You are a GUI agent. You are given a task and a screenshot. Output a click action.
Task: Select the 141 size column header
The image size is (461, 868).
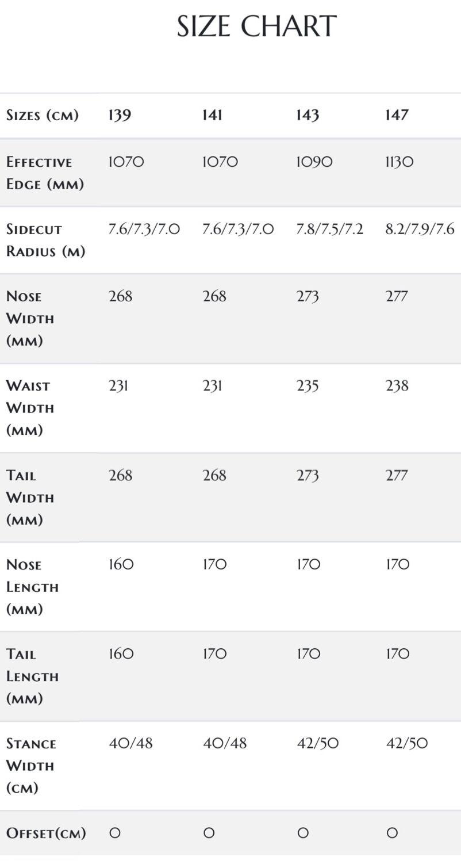point(212,115)
